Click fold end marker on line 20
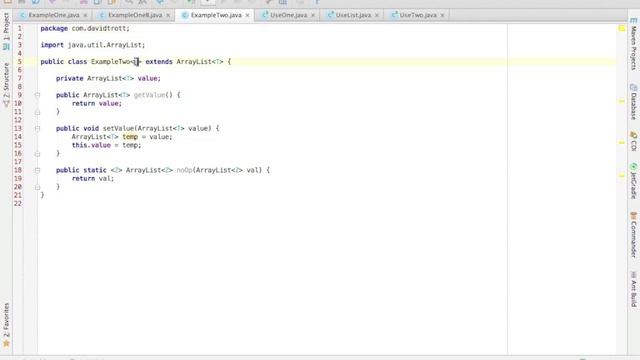Screen dimensions: 640x360 37,187
